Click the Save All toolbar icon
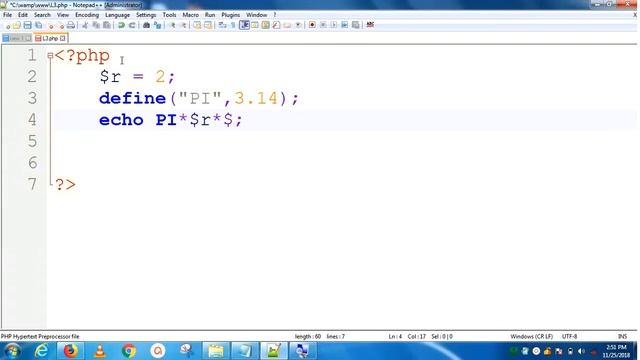 point(38,25)
